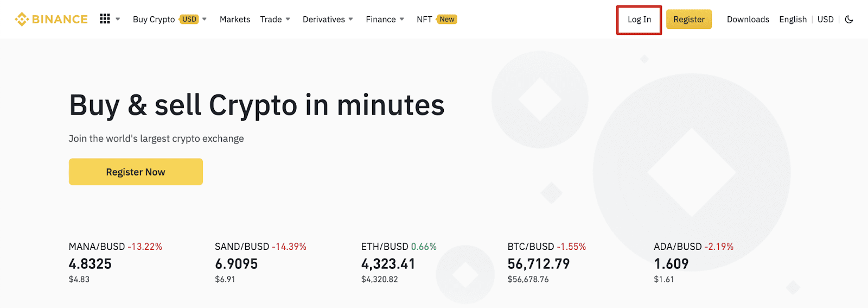Click the Binance logo
This screenshot has width=868, height=308.
pos(51,20)
